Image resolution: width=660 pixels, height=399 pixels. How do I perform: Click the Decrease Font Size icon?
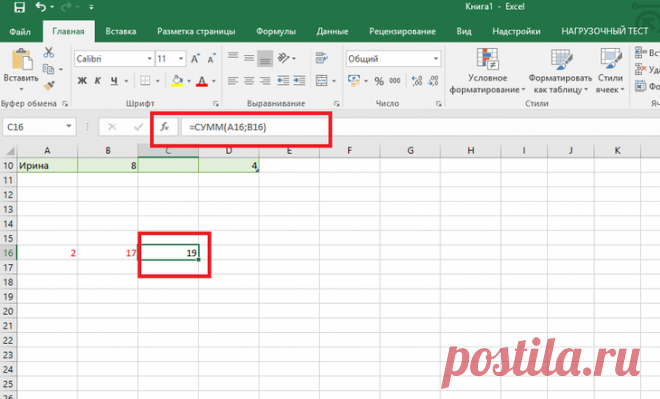[211, 59]
